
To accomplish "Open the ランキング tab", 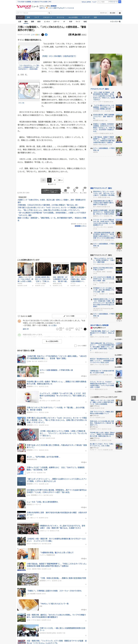I will click(86, 17).
